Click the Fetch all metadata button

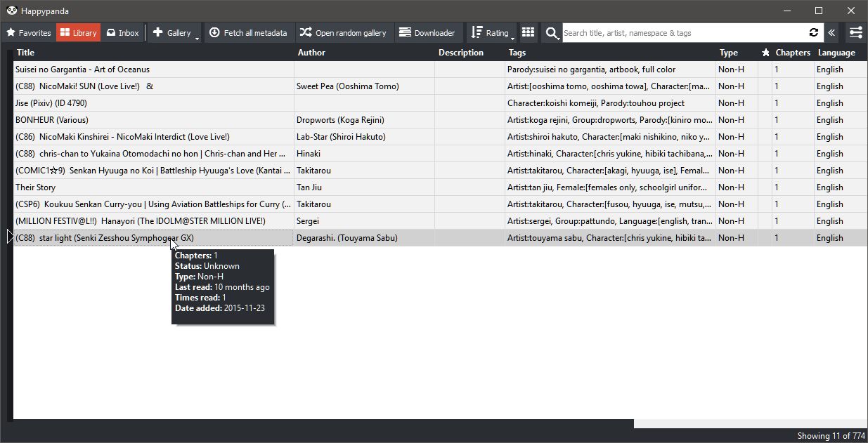[x=248, y=33]
